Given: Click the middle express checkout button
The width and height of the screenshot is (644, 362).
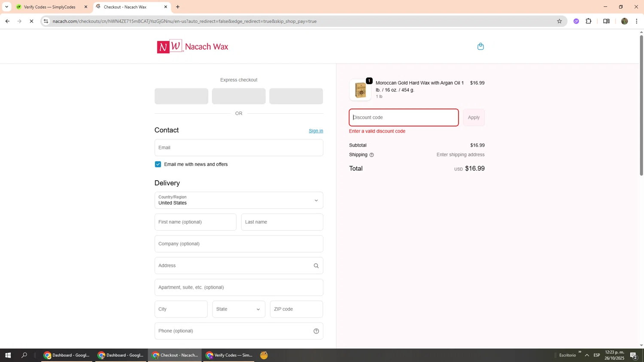Looking at the screenshot, I should point(239,96).
